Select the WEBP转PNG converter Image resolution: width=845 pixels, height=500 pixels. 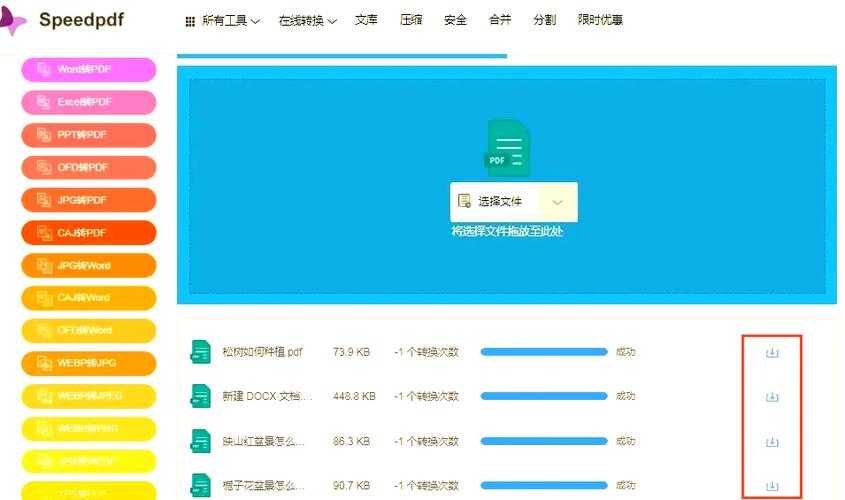click(89, 429)
